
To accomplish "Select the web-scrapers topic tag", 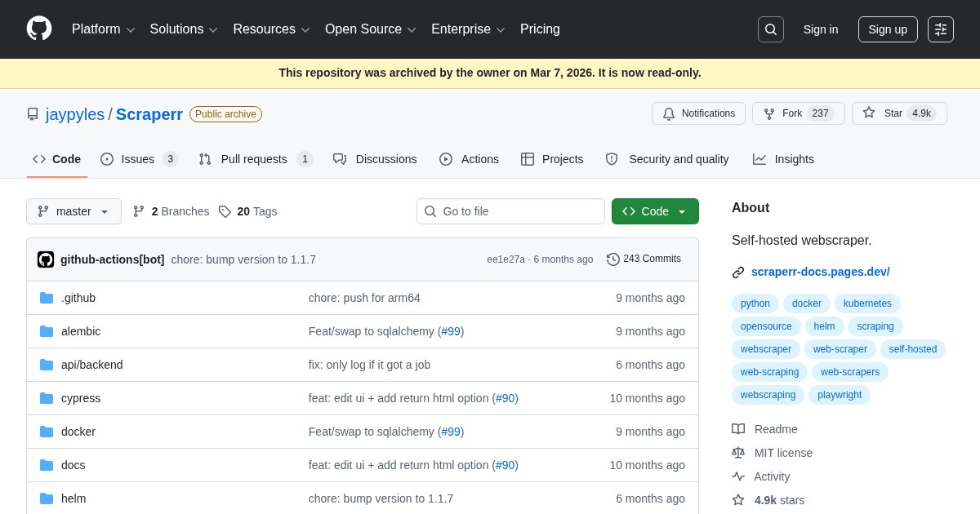I will coord(850,372).
